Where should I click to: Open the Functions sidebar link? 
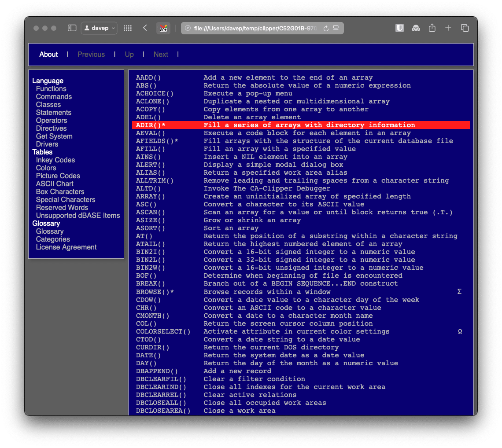[51, 88]
